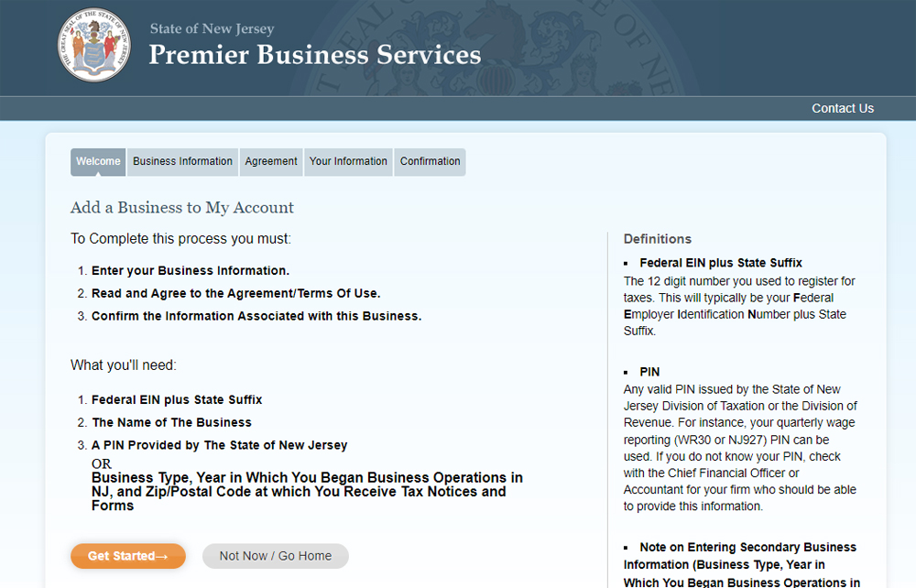Click 'To Complete this process you must:' text
This screenshot has width=916, height=588.
180,239
